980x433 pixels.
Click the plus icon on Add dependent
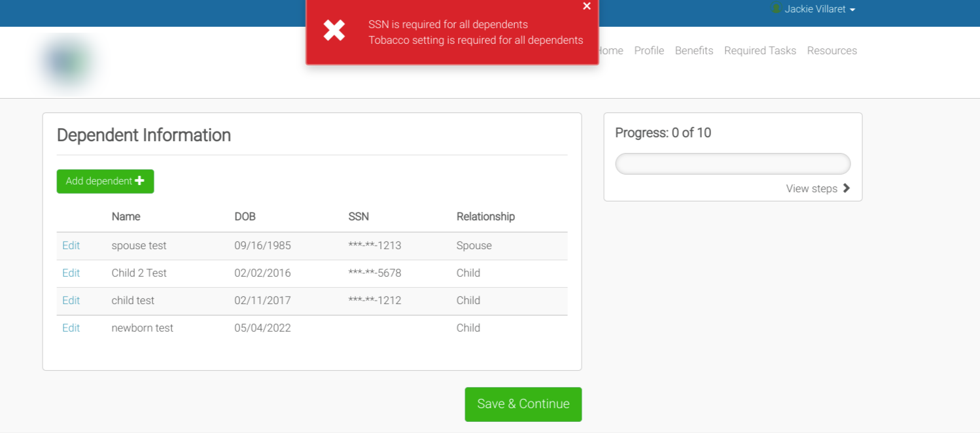(x=139, y=181)
